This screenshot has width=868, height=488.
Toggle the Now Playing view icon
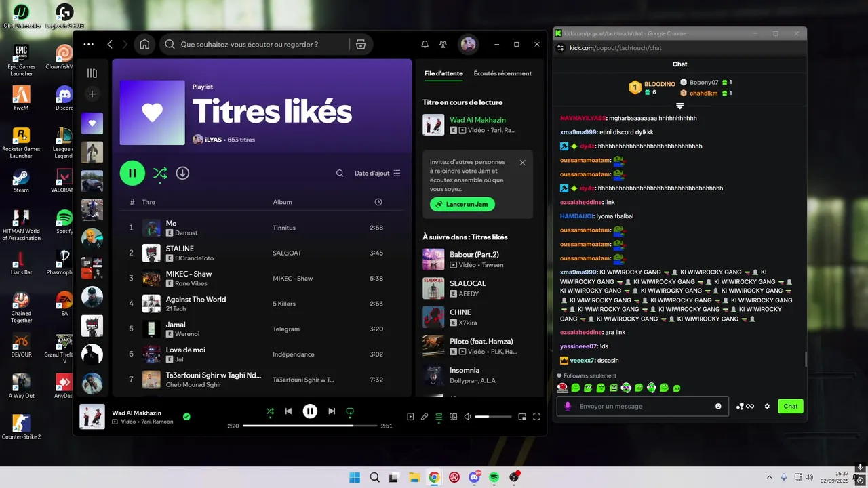coord(410,417)
